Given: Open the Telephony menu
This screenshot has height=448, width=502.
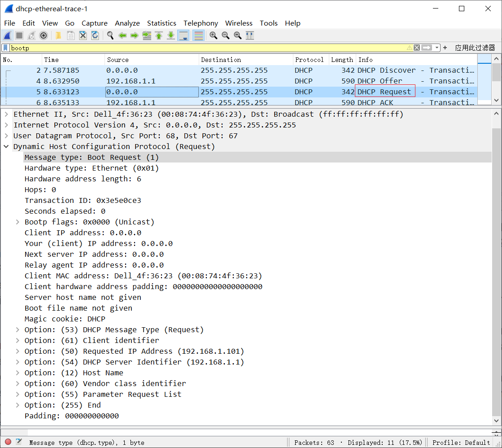Looking at the screenshot, I should click(201, 23).
